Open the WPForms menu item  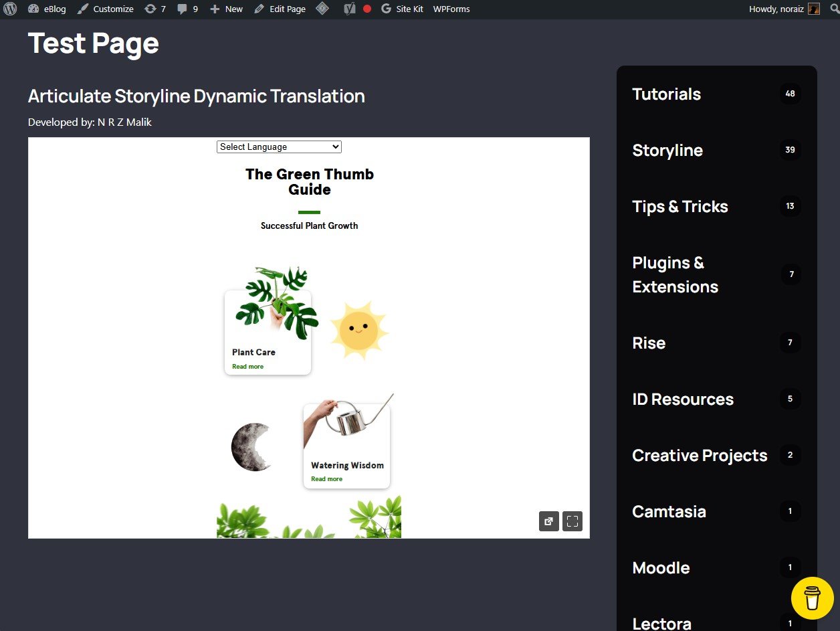[x=451, y=9]
